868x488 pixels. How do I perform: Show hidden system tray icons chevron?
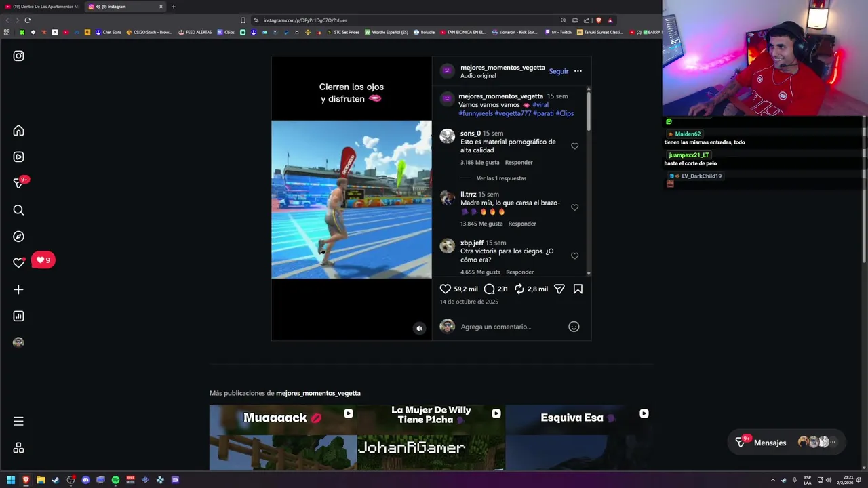pyautogui.click(x=772, y=480)
